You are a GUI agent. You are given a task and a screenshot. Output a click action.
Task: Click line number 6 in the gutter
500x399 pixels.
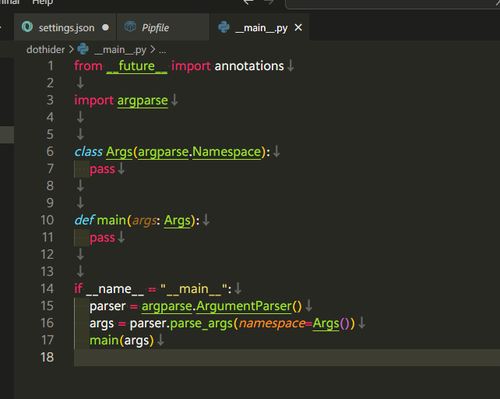50,151
